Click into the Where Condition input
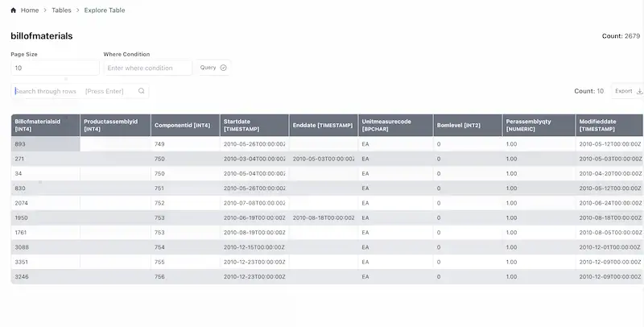Screen dimensions: 644x327 coord(148,68)
